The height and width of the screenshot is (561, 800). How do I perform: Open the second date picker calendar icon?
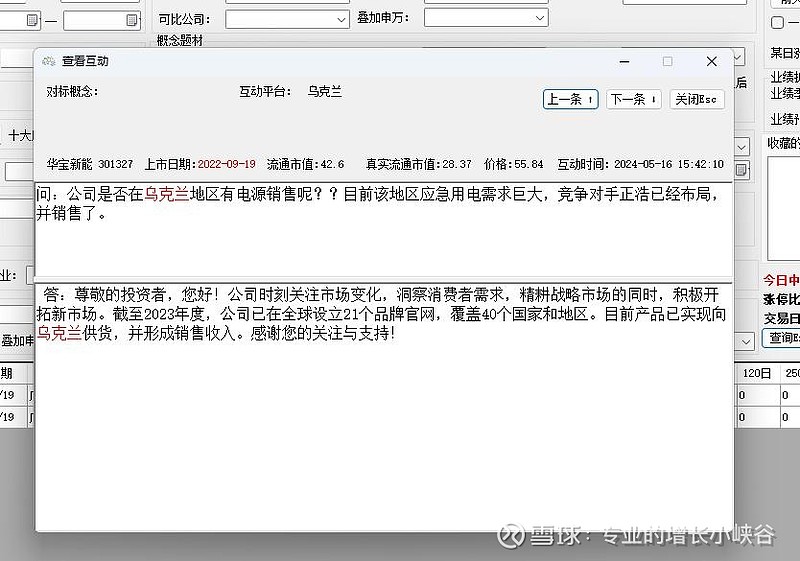pos(131,20)
